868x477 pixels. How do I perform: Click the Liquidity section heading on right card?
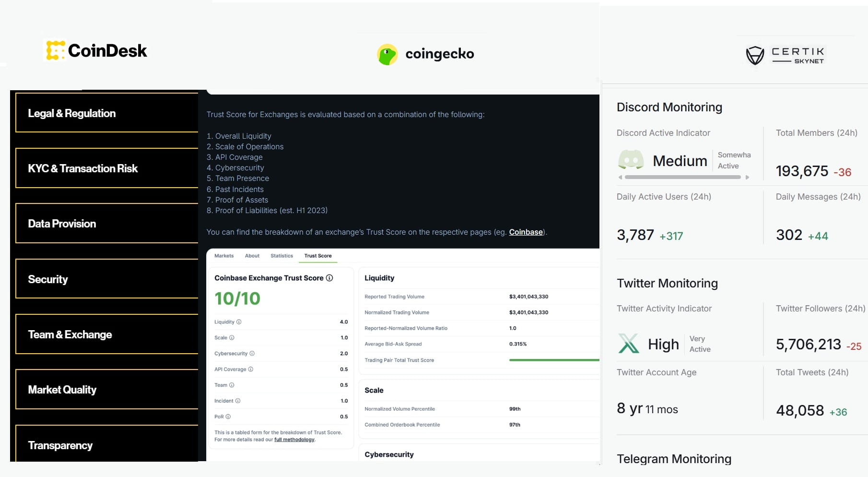379,278
